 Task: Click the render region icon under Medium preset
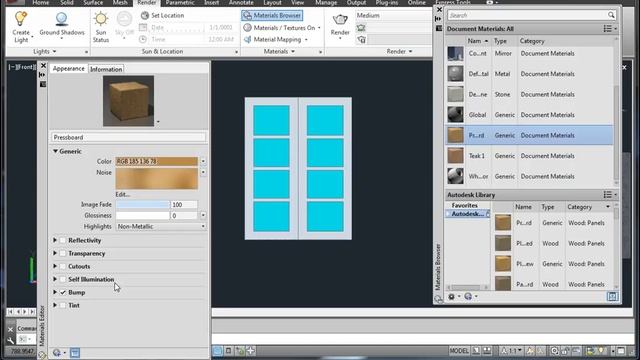click(x=361, y=28)
